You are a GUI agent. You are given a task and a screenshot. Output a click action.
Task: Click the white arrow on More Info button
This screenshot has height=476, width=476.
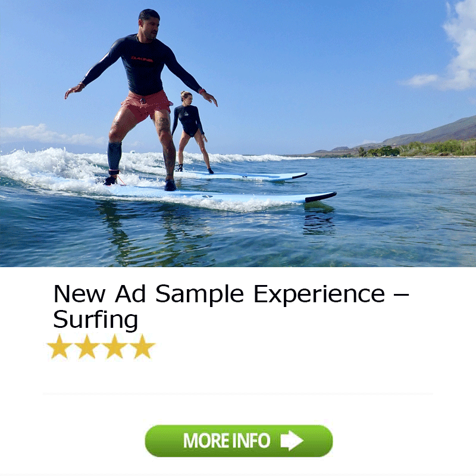[292, 440]
